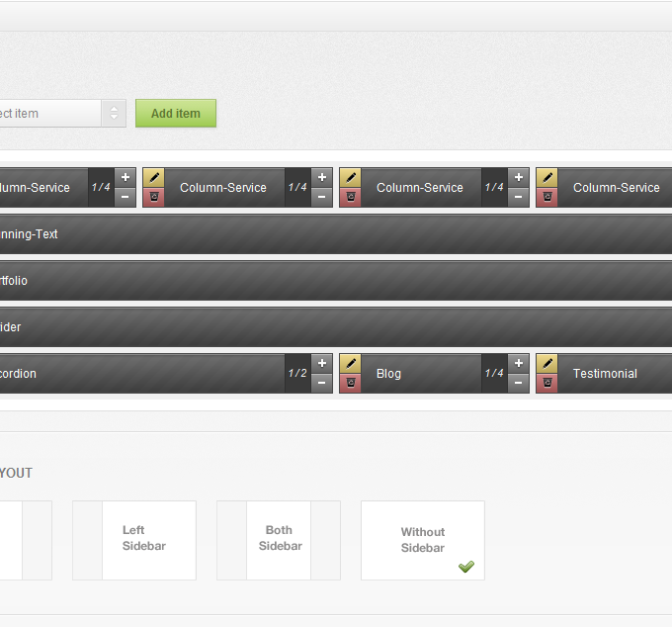Select the Stunning-Text row

[x=336, y=234]
